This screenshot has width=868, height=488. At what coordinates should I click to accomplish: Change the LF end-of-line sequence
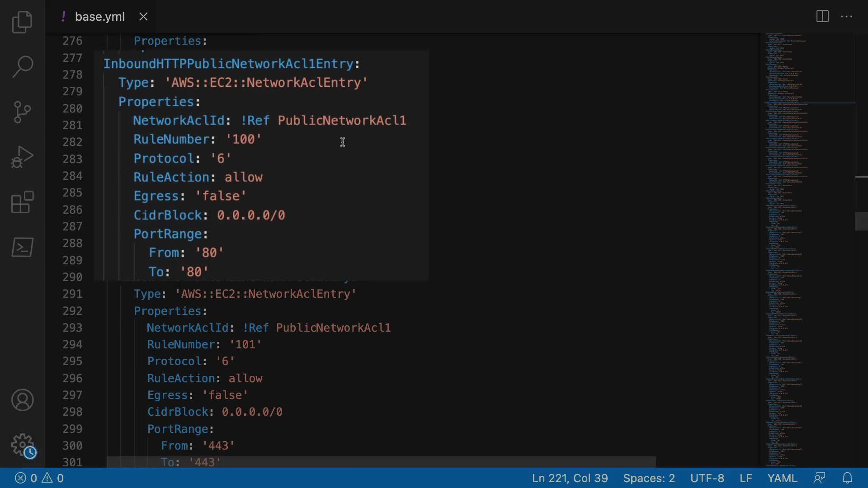pos(745,478)
